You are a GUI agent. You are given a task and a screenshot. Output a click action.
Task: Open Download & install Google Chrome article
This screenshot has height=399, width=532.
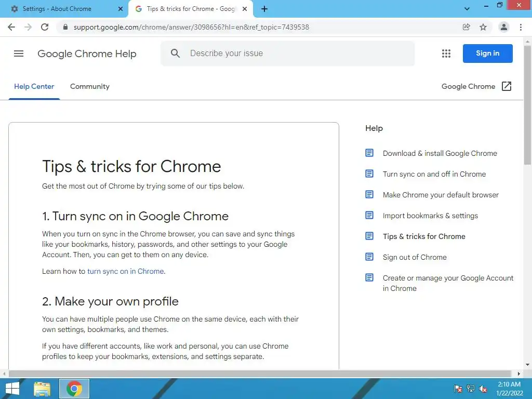pos(440,153)
